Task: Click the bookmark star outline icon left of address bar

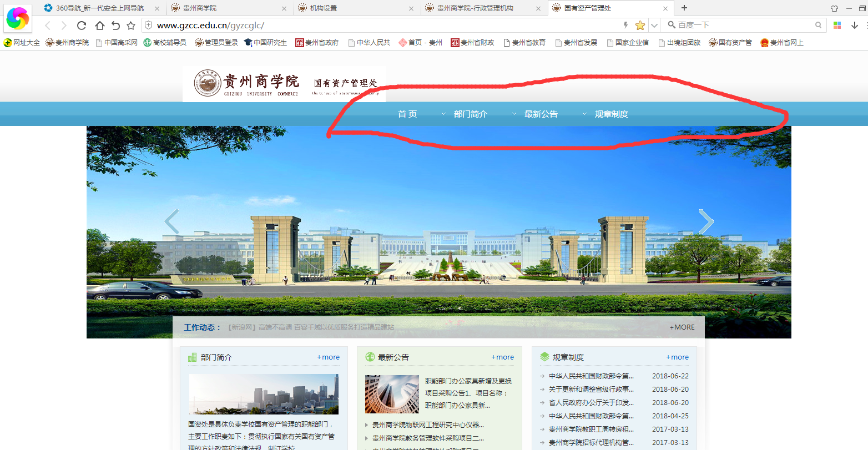Action: coord(131,26)
